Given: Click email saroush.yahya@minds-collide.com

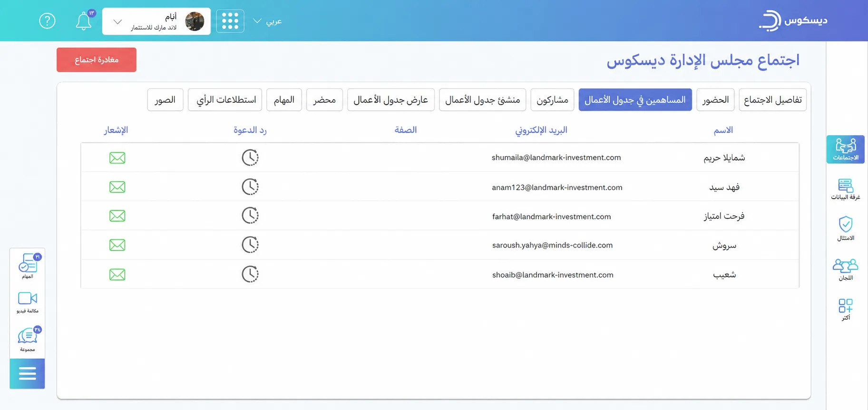Looking at the screenshot, I should tap(552, 245).
